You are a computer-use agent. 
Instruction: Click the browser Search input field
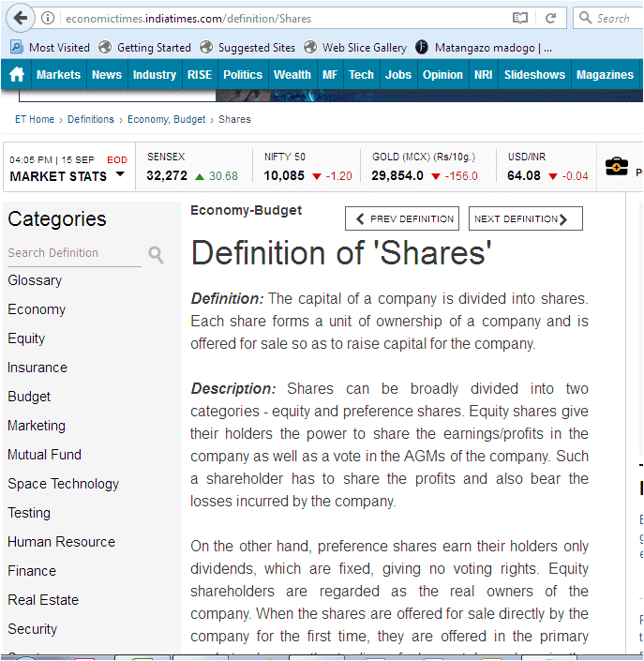607,18
